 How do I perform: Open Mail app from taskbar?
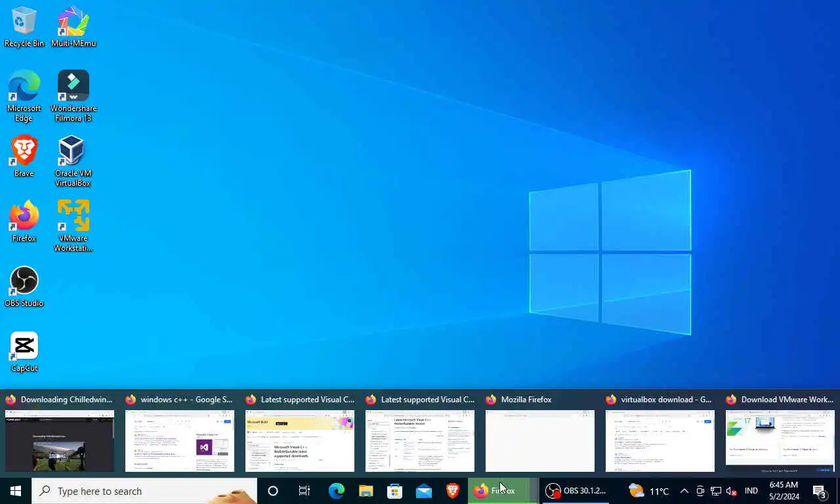pyautogui.click(x=424, y=491)
